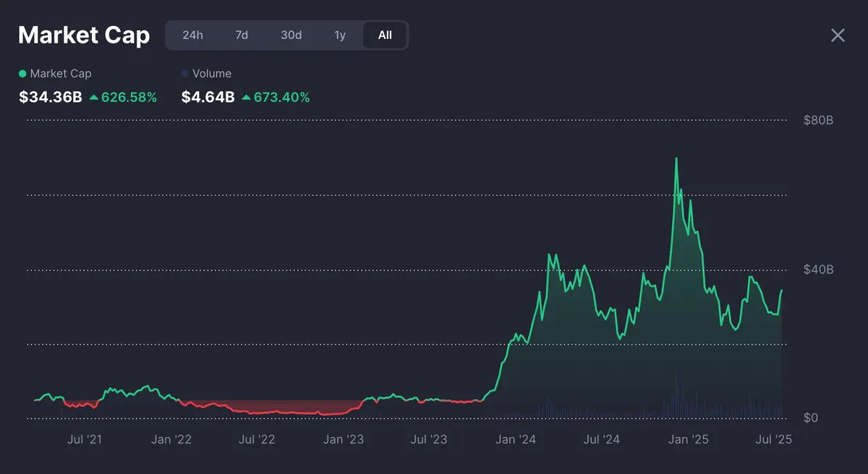Click the green Market Cap legend dot

tap(22, 73)
